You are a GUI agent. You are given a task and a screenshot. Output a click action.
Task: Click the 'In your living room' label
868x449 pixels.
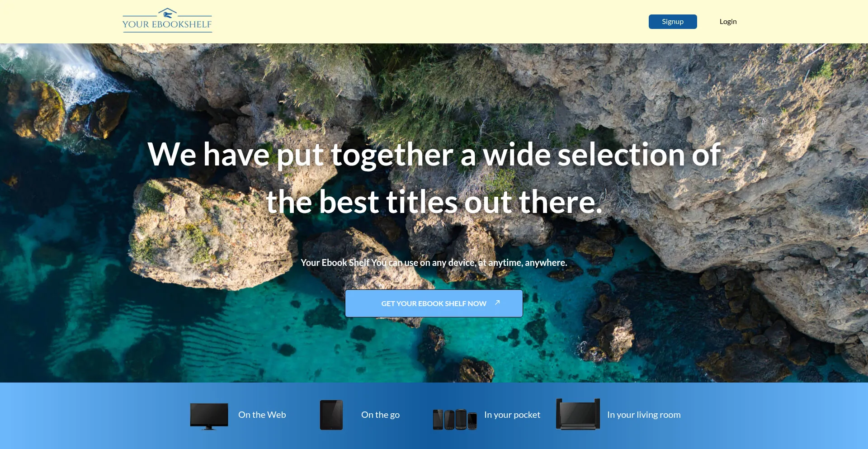pos(643,415)
